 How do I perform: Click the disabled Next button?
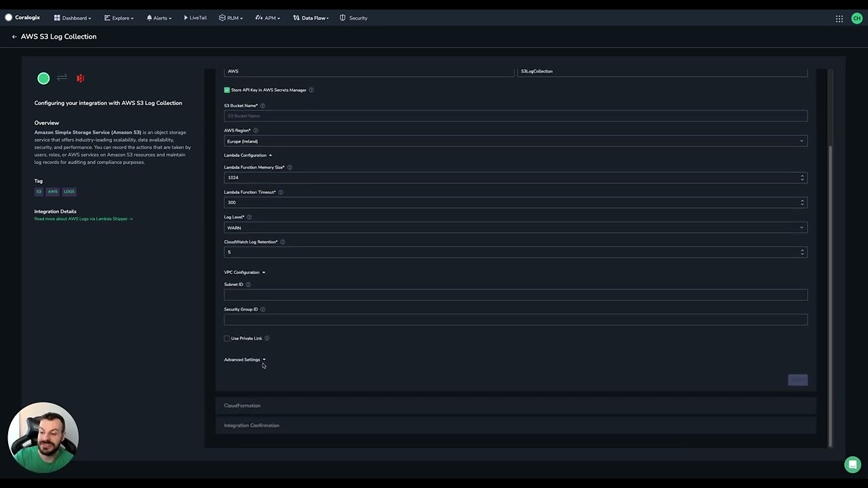(797, 380)
